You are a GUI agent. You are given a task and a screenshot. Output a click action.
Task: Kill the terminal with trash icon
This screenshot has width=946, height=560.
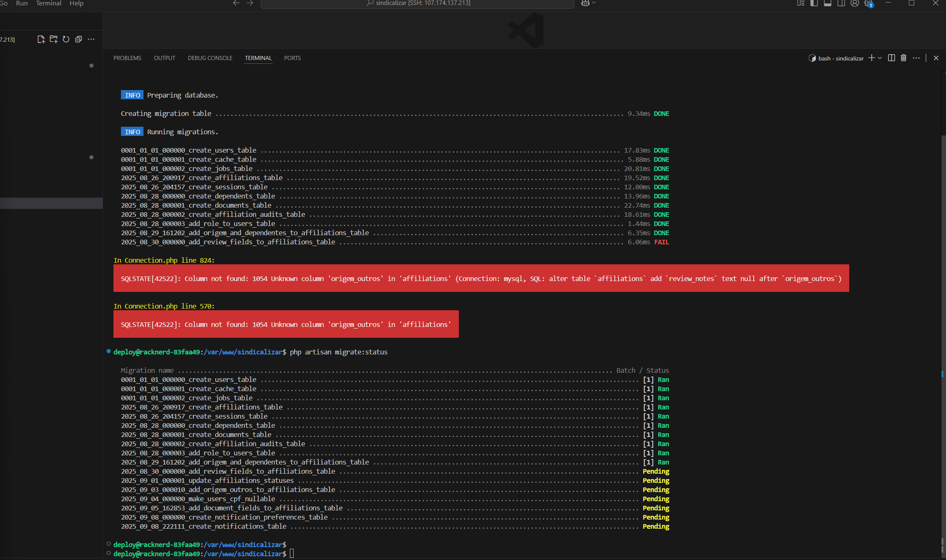point(903,58)
